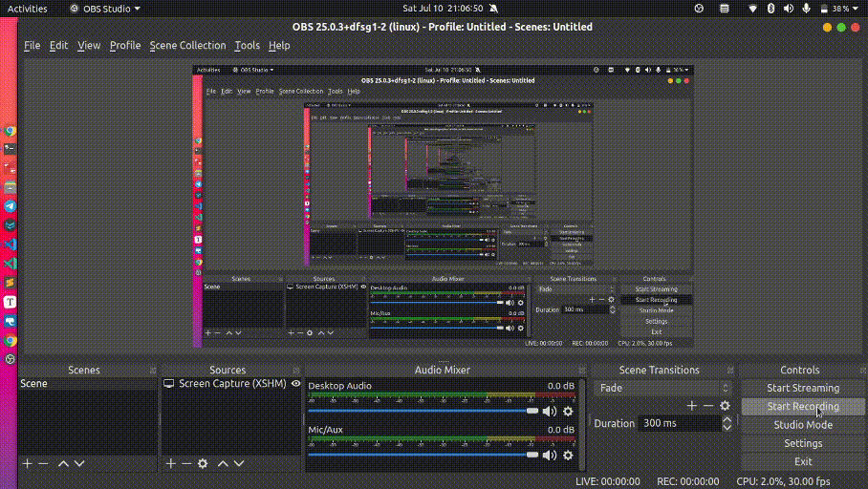Screen dimensions: 868x489
Task: Open the Profile menu
Action: click(125, 45)
